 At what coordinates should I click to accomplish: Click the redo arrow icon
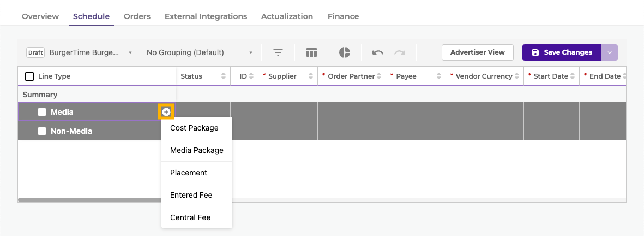tap(400, 52)
